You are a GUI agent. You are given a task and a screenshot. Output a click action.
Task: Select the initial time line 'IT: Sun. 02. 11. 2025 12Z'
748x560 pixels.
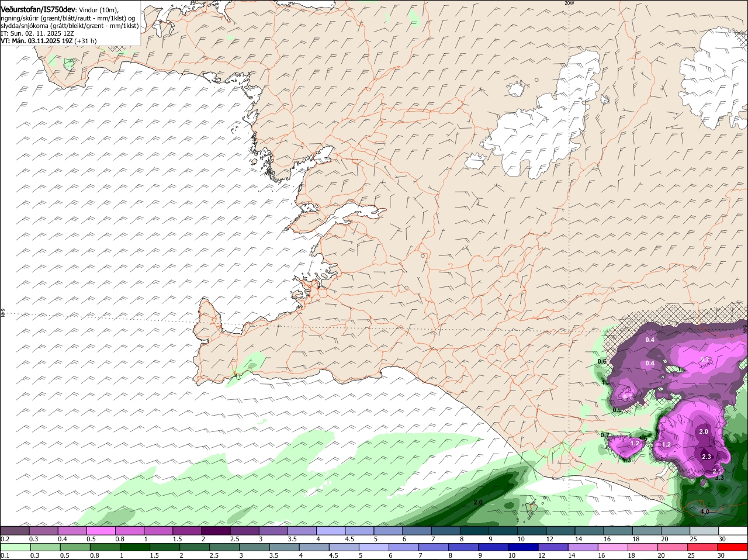(x=37, y=33)
